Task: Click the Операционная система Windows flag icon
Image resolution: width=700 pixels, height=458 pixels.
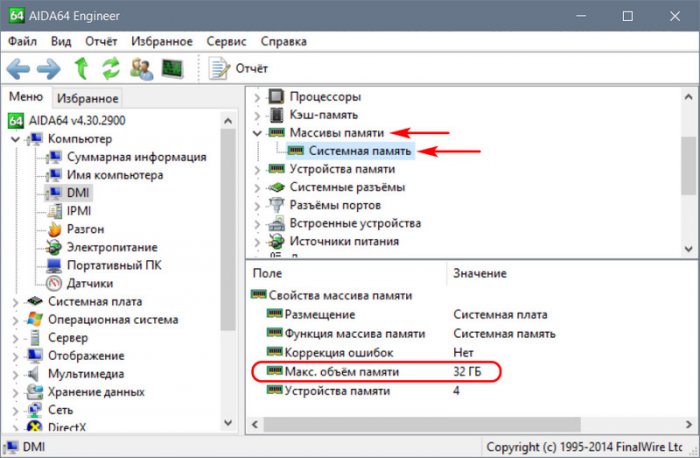Action: click(35, 320)
